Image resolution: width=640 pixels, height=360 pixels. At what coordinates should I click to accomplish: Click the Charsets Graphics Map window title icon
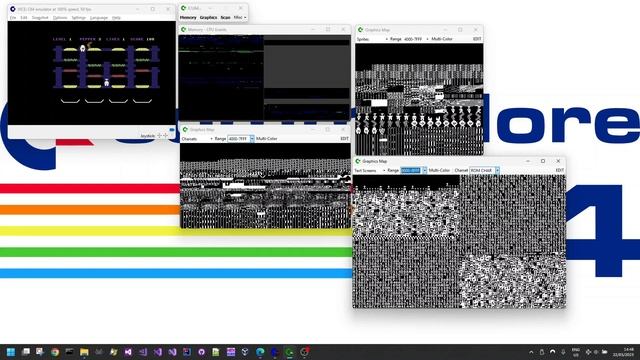point(185,129)
